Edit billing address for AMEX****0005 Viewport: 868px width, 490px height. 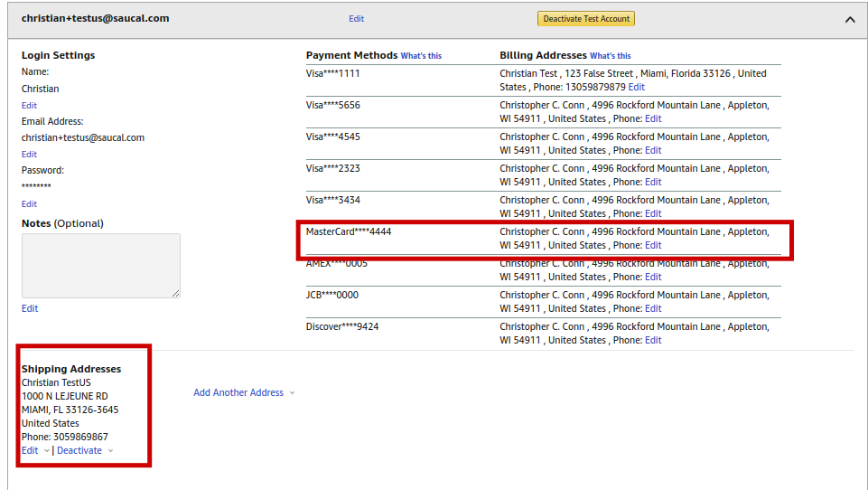pyautogui.click(x=653, y=277)
